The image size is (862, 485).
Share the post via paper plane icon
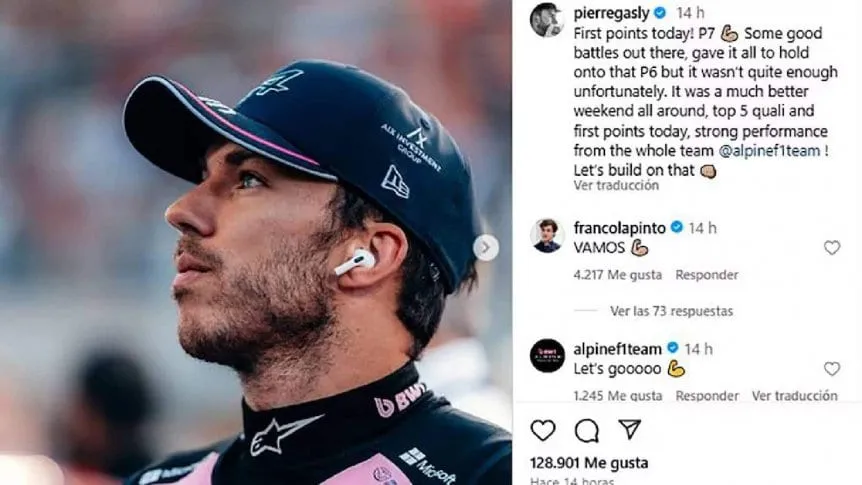[629, 430]
